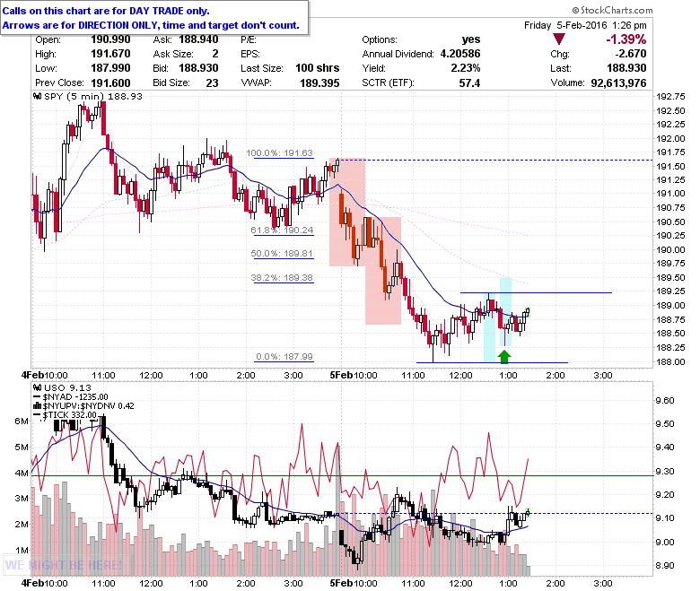Click the Bid value 188.930

pyautogui.click(x=198, y=68)
